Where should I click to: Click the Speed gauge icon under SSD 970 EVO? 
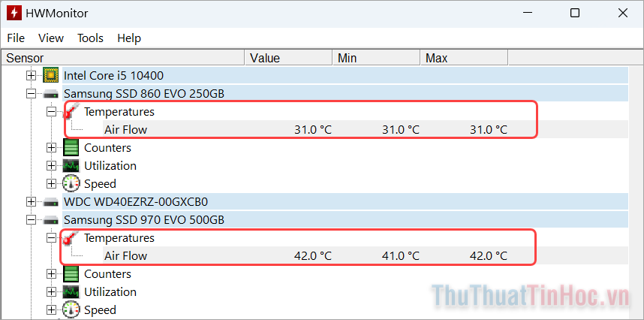(71, 309)
